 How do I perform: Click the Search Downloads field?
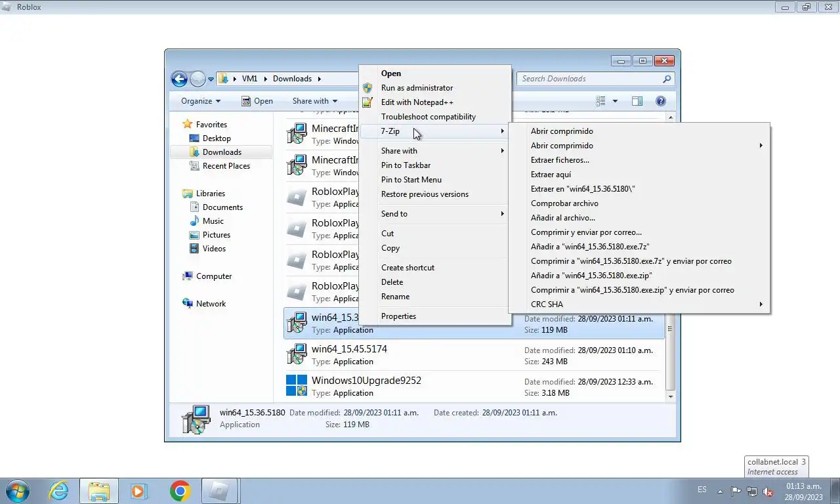[x=596, y=79]
